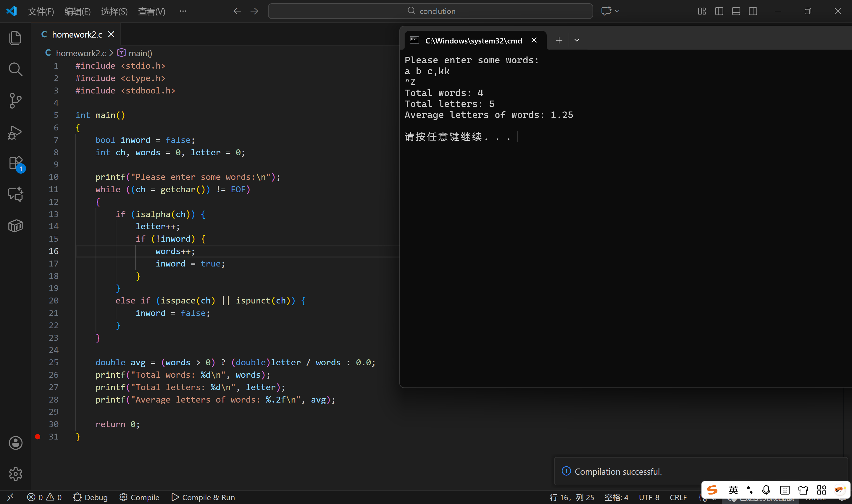The width and height of the screenshot is (852, 504).
Task: Open the Chat view icon in sidebar
Action: pyautogui.click(x=15, y=194)
